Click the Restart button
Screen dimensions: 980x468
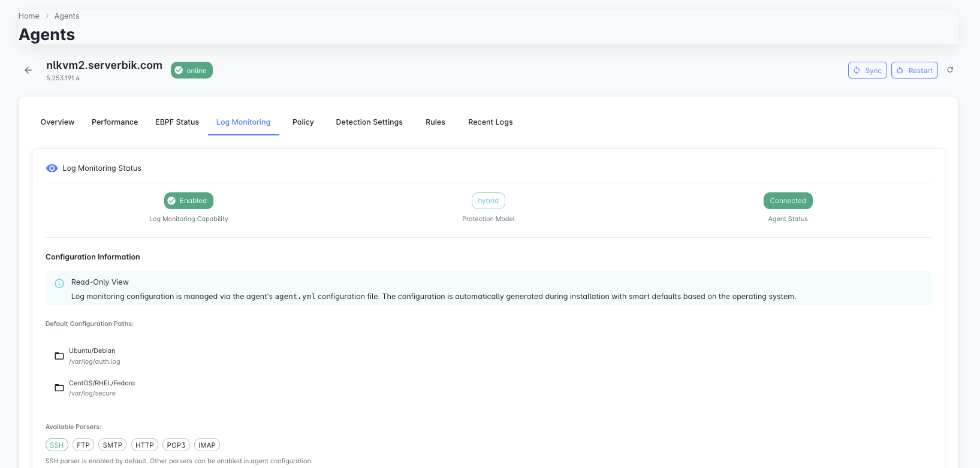coord(915,70)
